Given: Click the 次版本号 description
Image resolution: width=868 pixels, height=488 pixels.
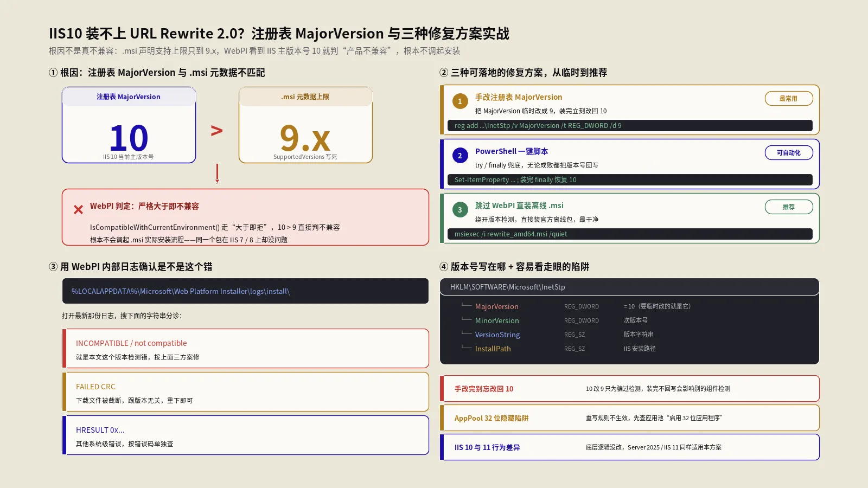Looking at the screenshot, I should [x=636, y=320].
